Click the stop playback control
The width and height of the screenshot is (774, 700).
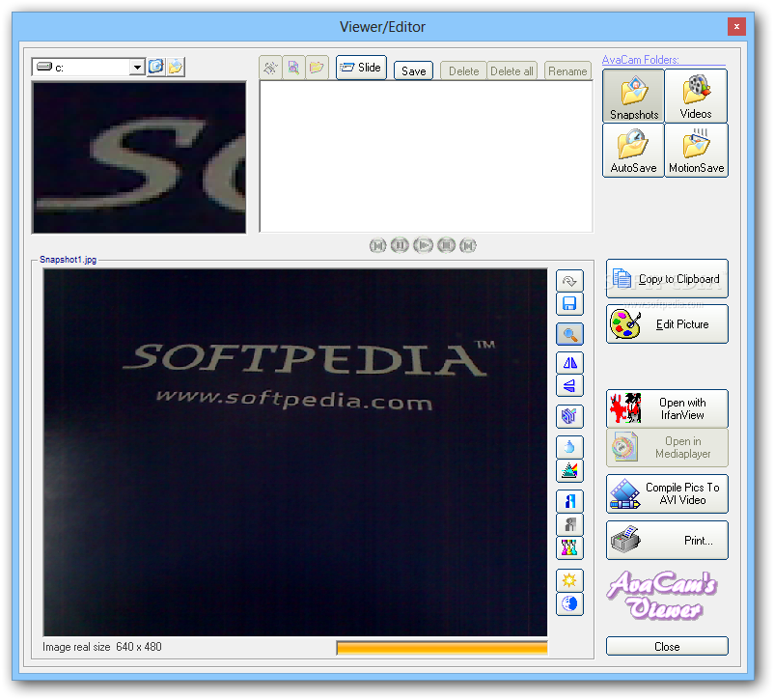point(446,245)
